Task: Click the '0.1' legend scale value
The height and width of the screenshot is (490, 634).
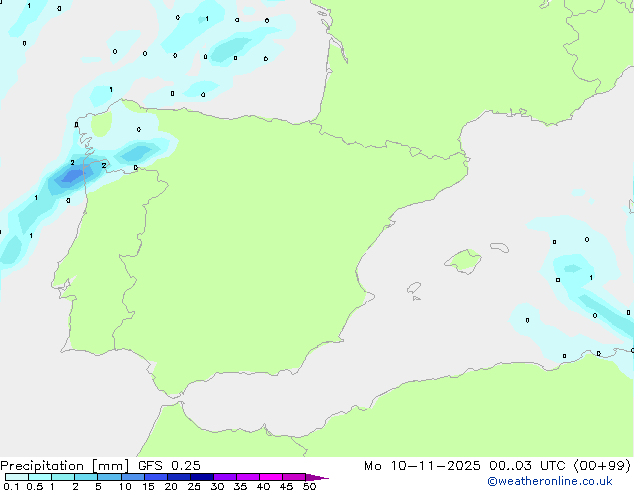Action: coord(11,486)
